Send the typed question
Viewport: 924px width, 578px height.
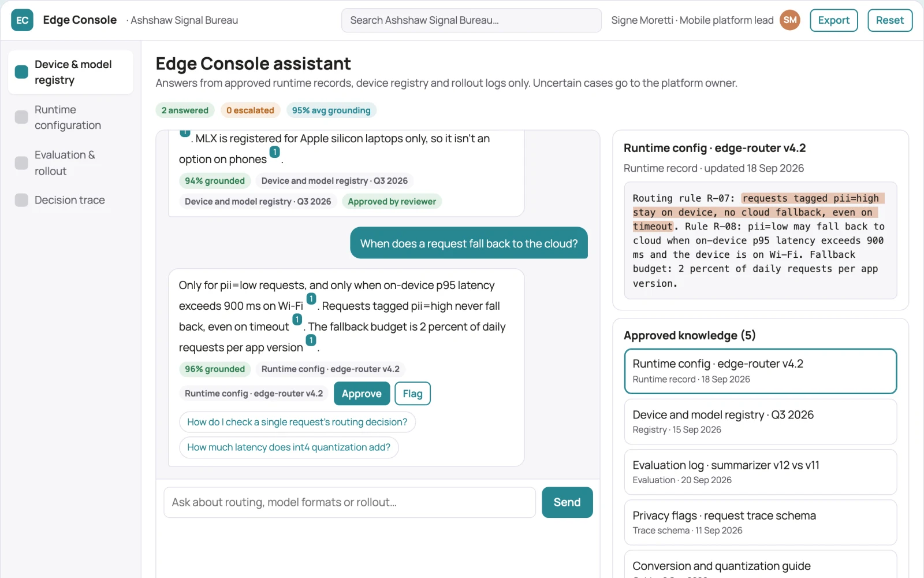(x=567, y=502)
